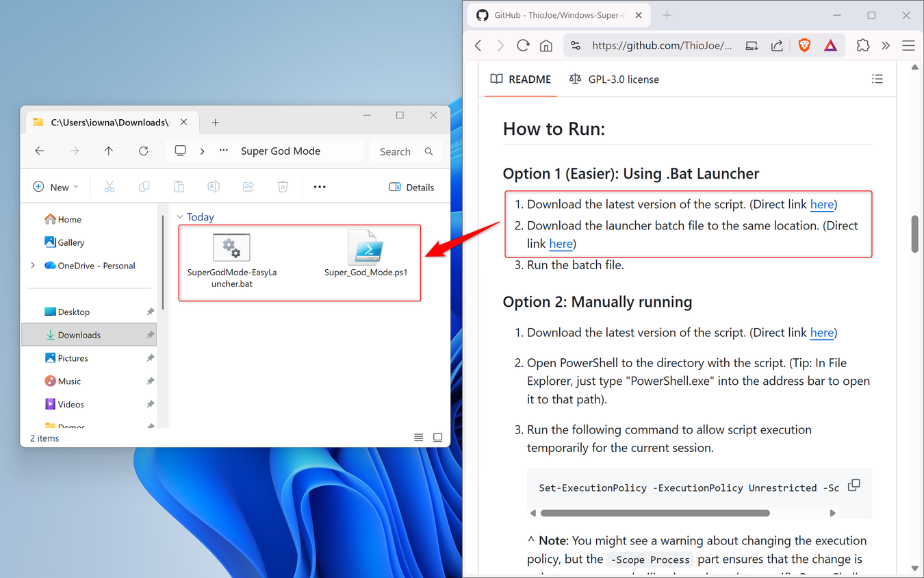Copy the Set-ExecutionPolicy command
Viewport: 924px width, 578px height.
(x=854, y=486)
